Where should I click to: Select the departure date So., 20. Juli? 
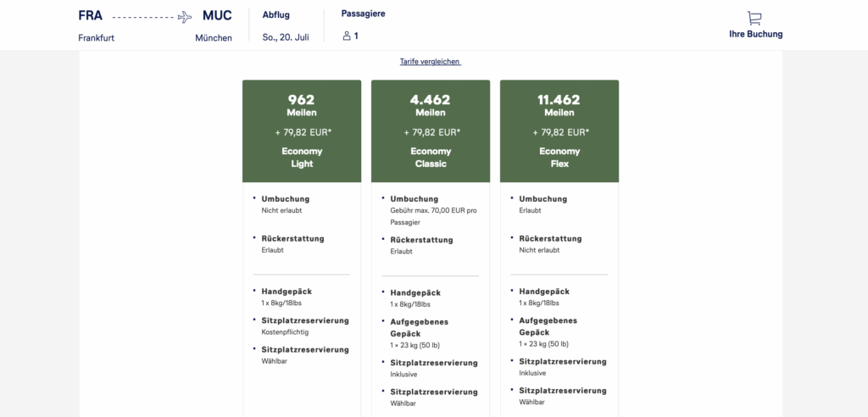tap(286, 37)
